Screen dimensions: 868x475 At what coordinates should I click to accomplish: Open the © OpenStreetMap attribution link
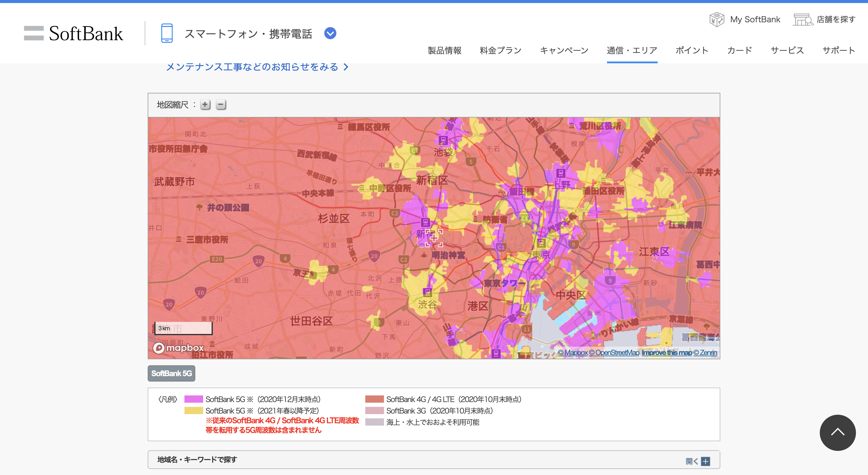pos(614,352)
